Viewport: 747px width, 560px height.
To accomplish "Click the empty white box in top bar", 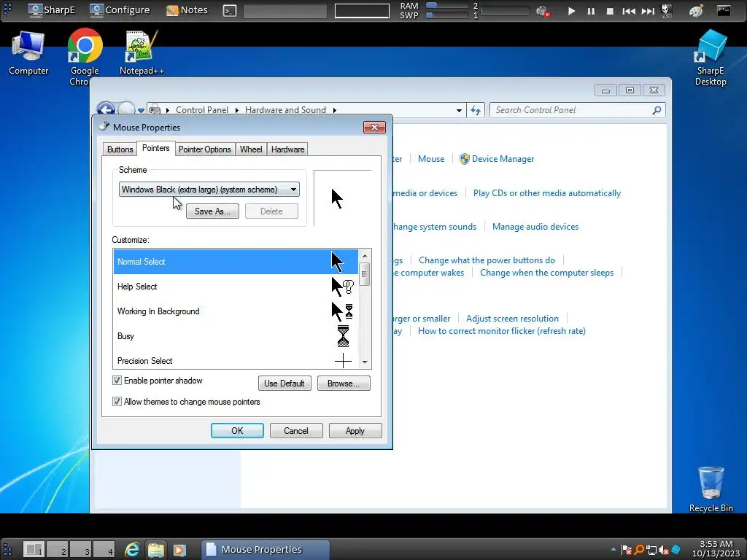I will pyautogui.click(x=362, y=10).
